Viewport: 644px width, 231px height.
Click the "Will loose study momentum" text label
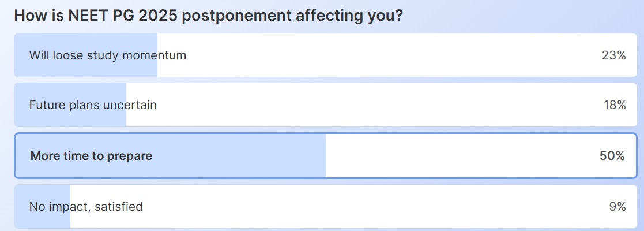click(108, 55)
